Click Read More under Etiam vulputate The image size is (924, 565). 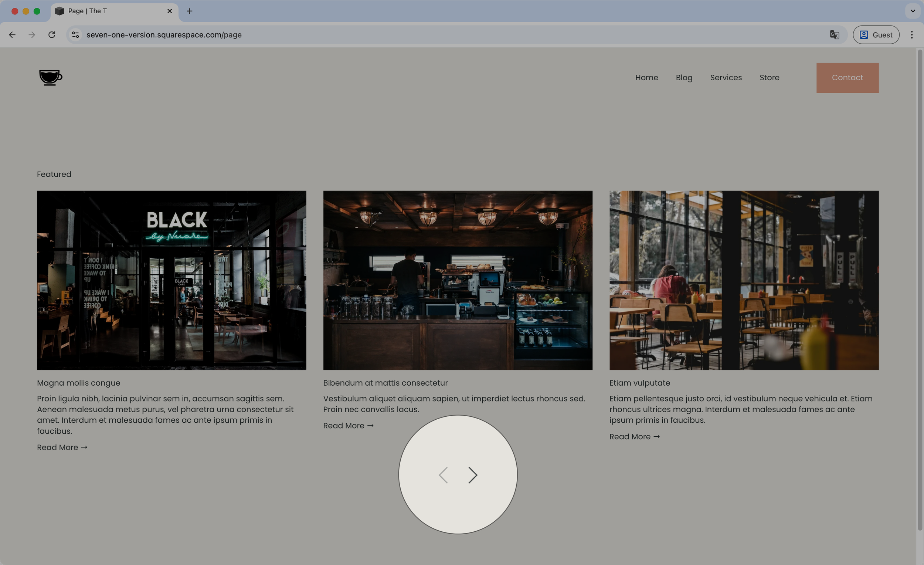pyautogui.click(x=634, y=437)
